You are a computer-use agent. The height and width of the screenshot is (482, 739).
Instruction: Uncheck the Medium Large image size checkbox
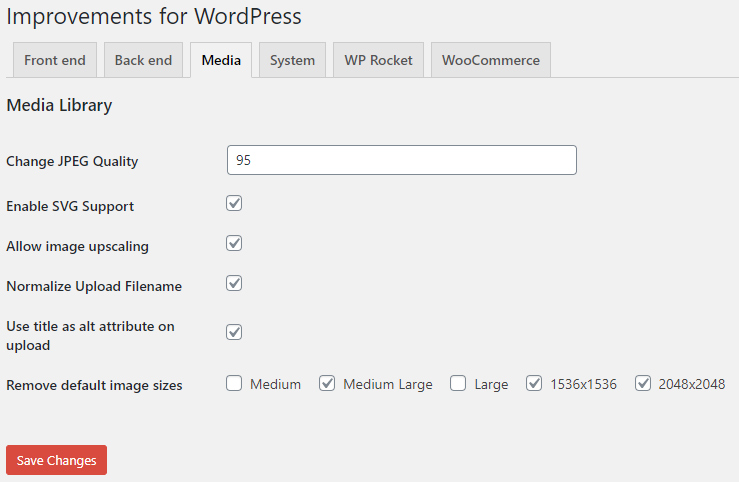pyautogui.click(x=327, y=384)
